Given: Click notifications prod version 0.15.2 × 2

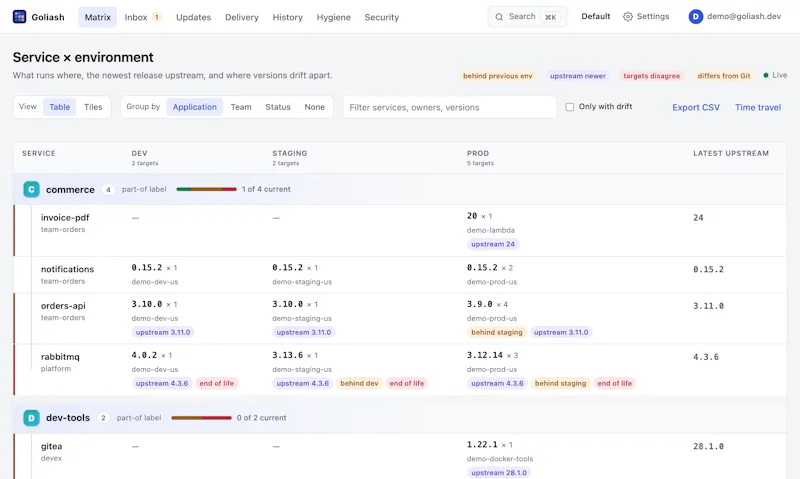Looking at the screenshot, I should tap(490, 267).
